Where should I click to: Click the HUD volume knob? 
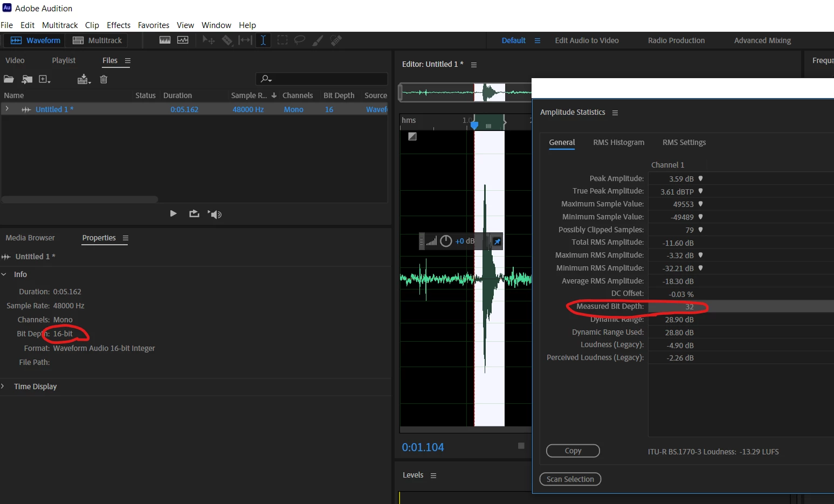pyautogui.click(x=446, y=241)
